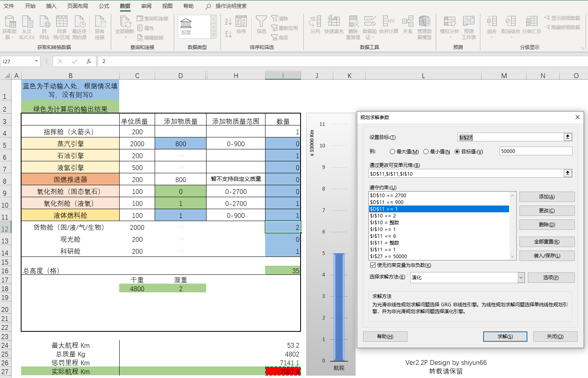Click Advanced filter (高级)
The image size is (588, 378).
[280, 37]
